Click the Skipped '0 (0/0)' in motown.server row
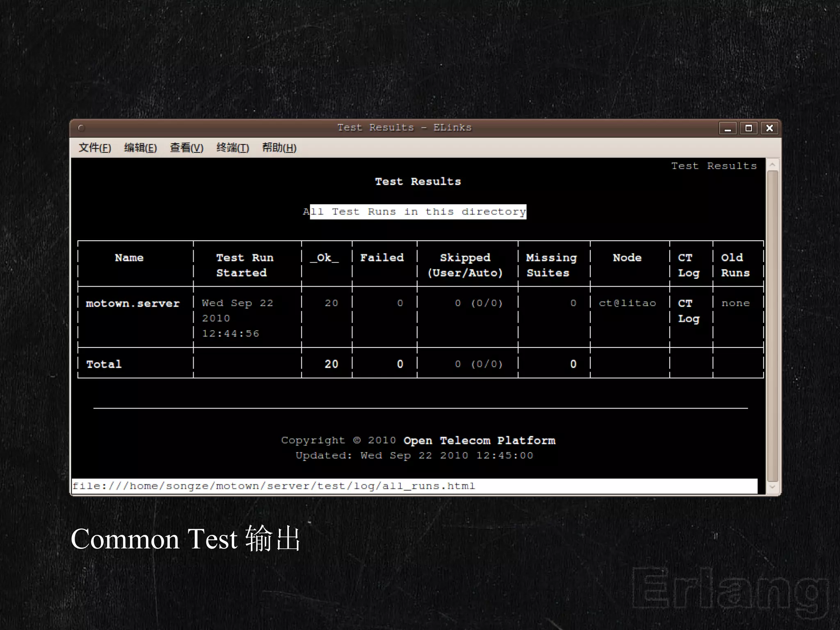The image size is (840, 630). tap(479, 303)
